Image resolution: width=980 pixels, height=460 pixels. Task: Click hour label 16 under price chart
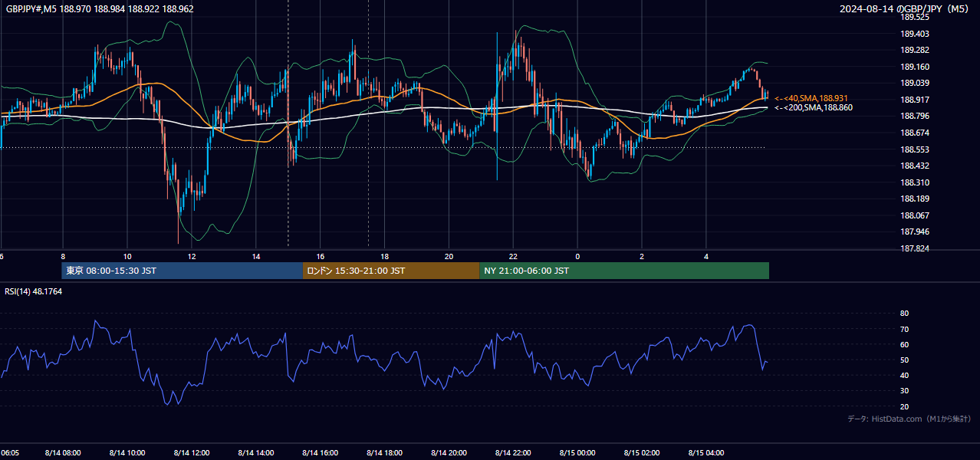pos(321,256)
